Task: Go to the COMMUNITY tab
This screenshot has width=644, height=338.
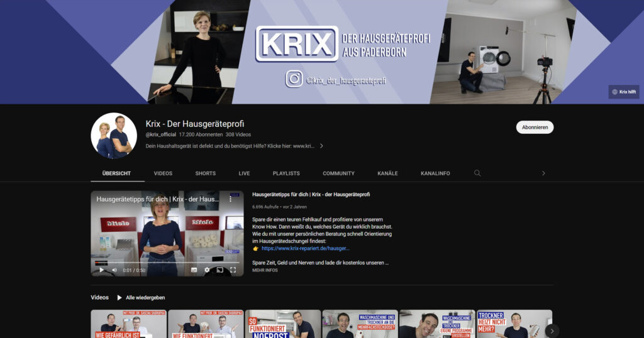Action: pos(338,173)
